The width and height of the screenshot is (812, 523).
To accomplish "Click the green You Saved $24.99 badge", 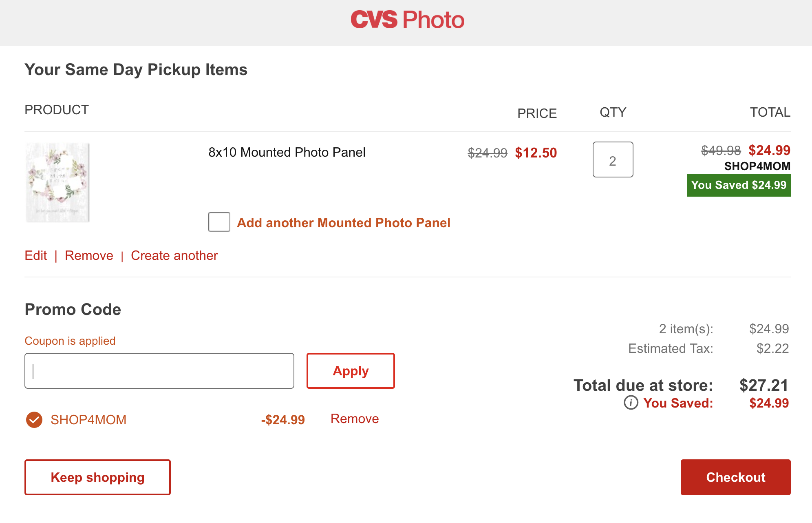I will tap(739, 185).
